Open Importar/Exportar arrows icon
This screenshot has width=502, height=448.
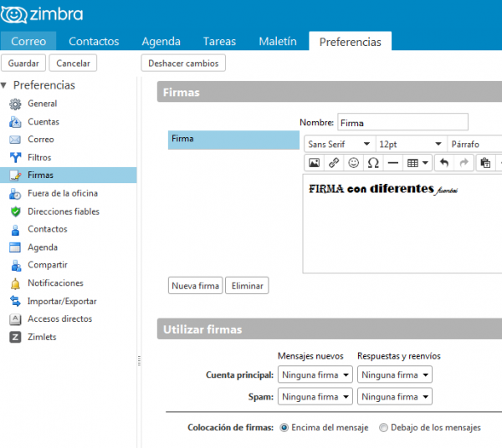[15, 301]
